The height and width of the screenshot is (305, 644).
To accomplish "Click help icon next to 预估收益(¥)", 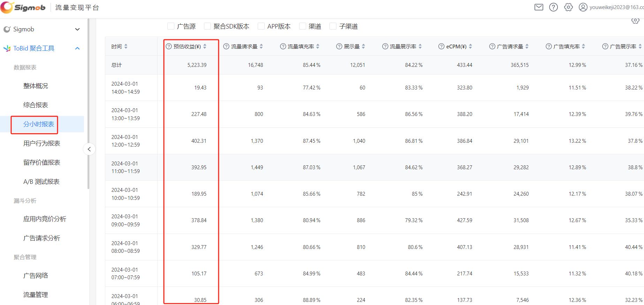I will [x=169, y=47].
